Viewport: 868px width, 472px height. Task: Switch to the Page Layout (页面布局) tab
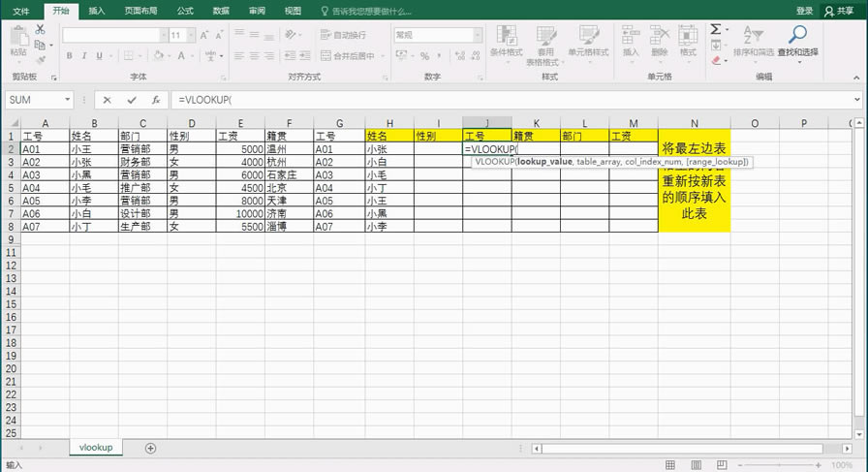pos(140,11)
